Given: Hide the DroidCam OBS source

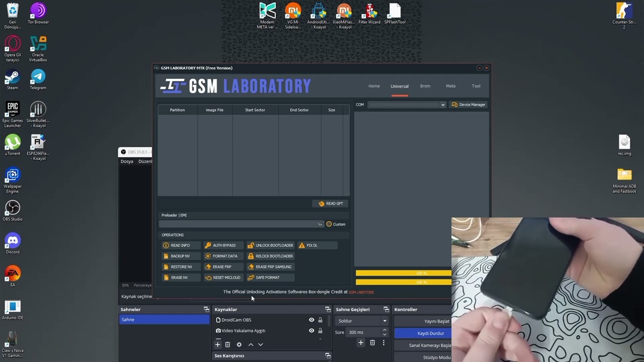Looking at the screenshot, I should click(x=311, y=320).
